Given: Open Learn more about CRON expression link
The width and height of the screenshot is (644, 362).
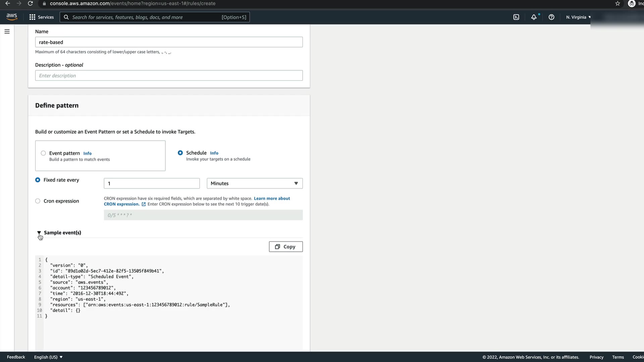Looking at the screenshot, I should [272, 198].
